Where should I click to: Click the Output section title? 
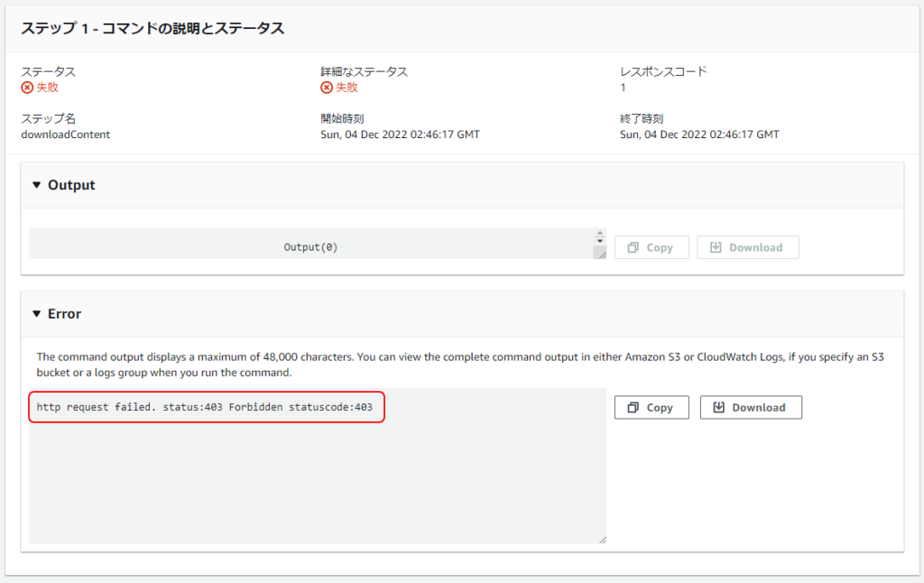coord(71,185)
